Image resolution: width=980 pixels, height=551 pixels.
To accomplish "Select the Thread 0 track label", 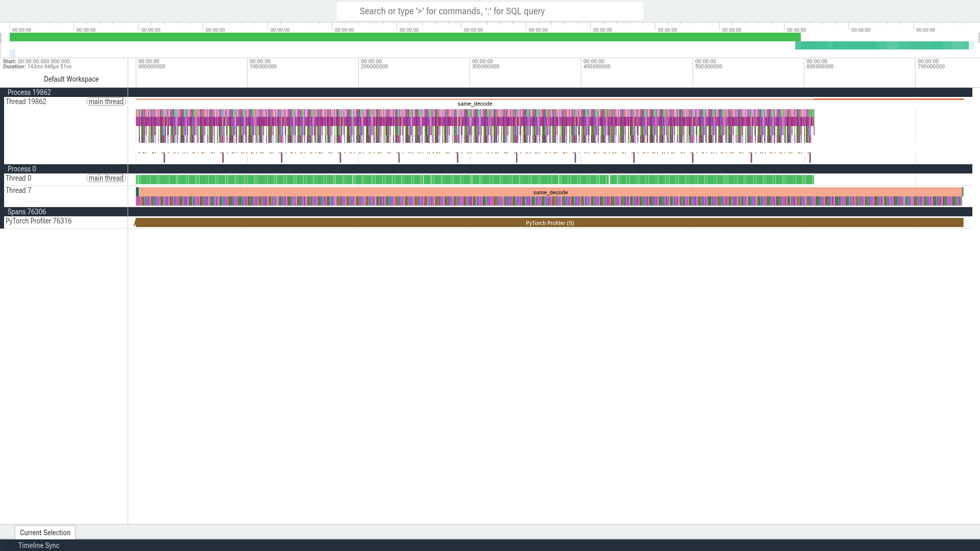I will point(18,178).
